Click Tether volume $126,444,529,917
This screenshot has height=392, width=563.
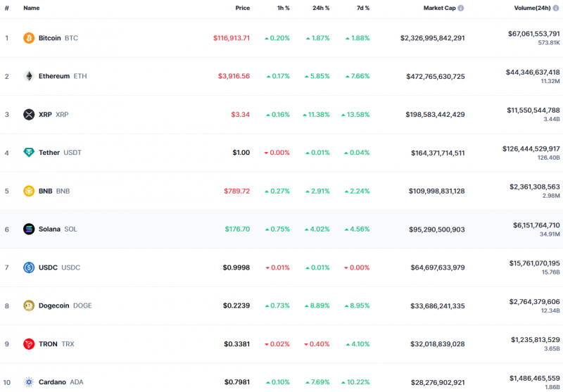coord(531,148)
